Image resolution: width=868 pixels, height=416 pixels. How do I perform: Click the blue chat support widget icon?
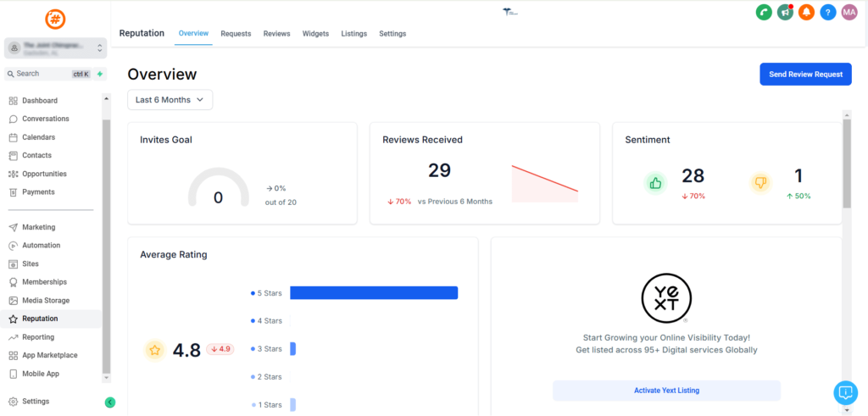[x=845, y=392]
